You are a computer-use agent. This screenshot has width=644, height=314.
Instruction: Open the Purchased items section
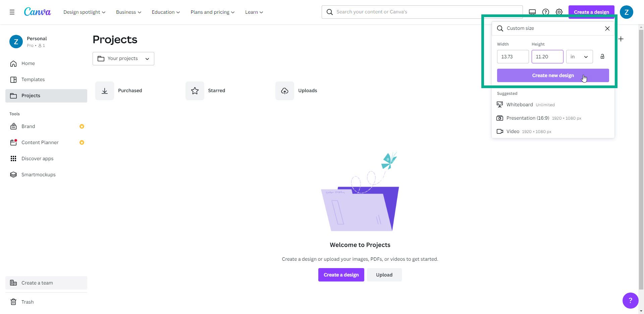(x=130, y=90)
